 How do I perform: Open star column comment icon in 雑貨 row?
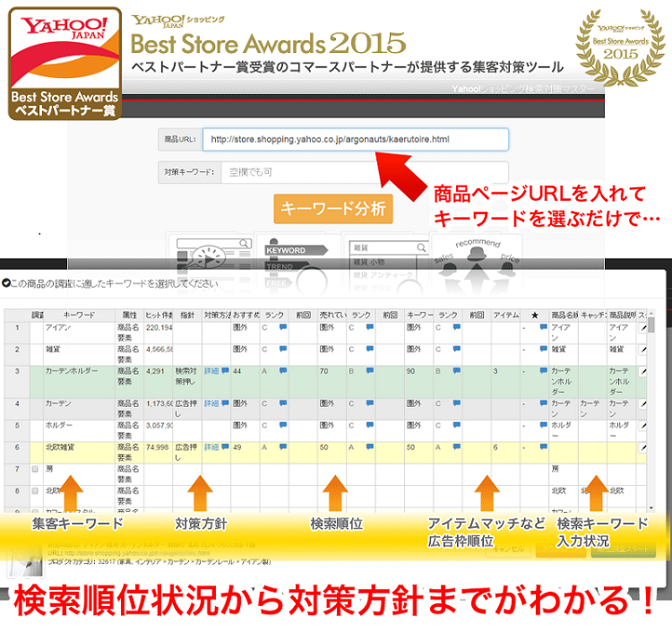tap(544, 349)
